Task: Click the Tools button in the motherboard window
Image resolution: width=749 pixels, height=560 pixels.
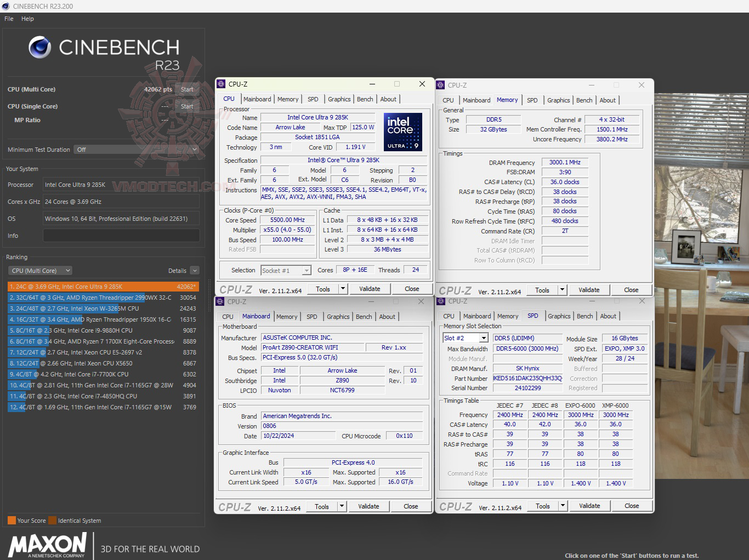Action: point(322,506)
